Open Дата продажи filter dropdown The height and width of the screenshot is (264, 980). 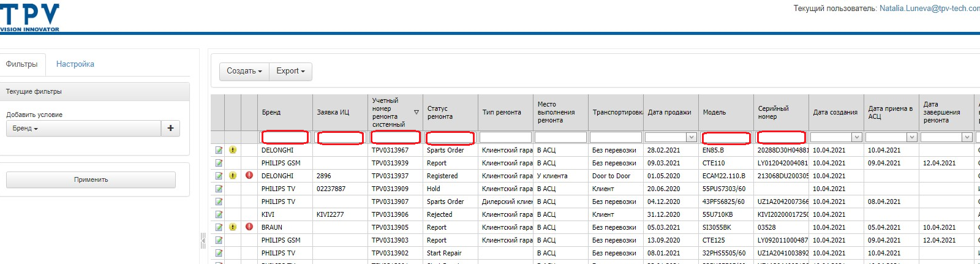(x=692, y=137)
